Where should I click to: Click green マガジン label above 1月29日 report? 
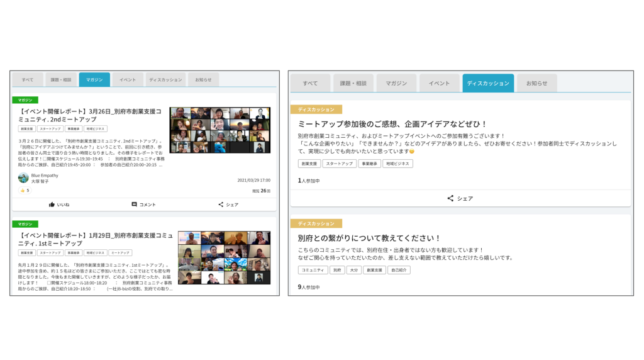point(25,224)
